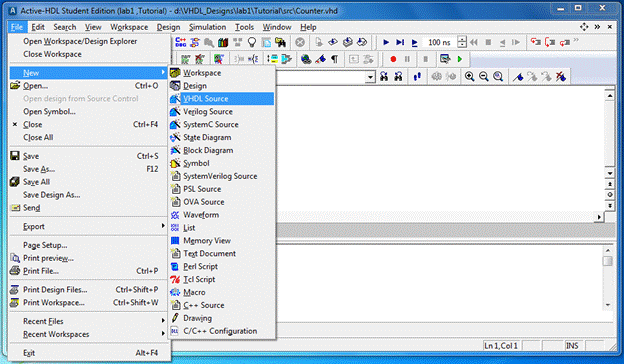The height and width of the screenshot is (364, 624).
Task: Click the zoom out magnifier icon
Action: pos(484,76)
